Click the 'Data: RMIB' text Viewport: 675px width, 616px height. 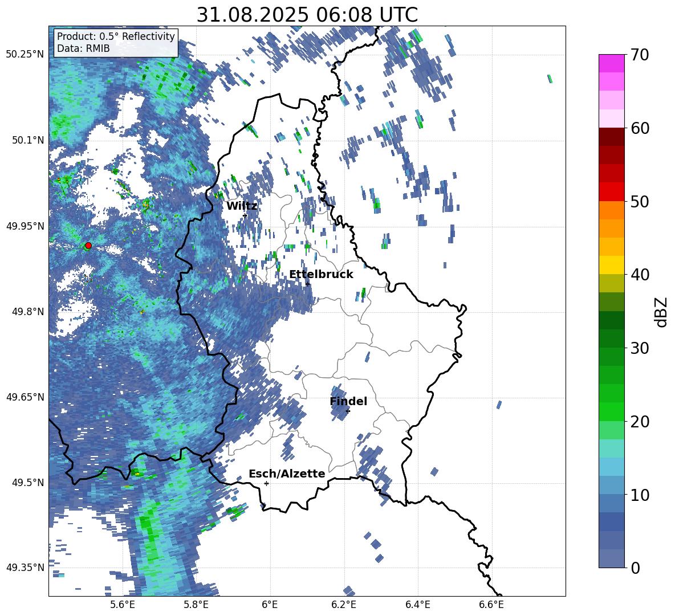(83, 48)
